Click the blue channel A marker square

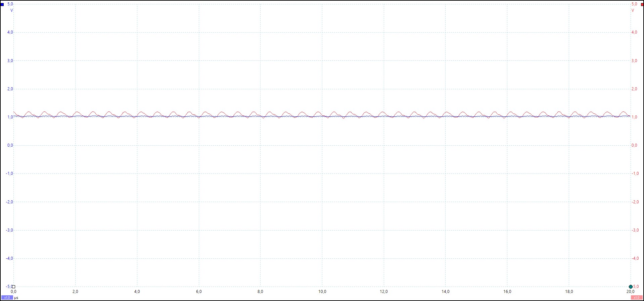click(2, 4)
